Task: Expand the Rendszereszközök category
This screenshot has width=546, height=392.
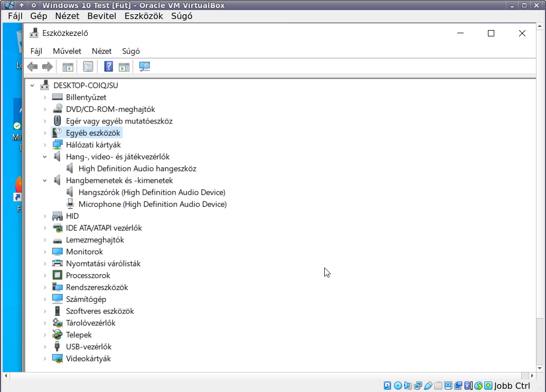Action: click(44, 288)
